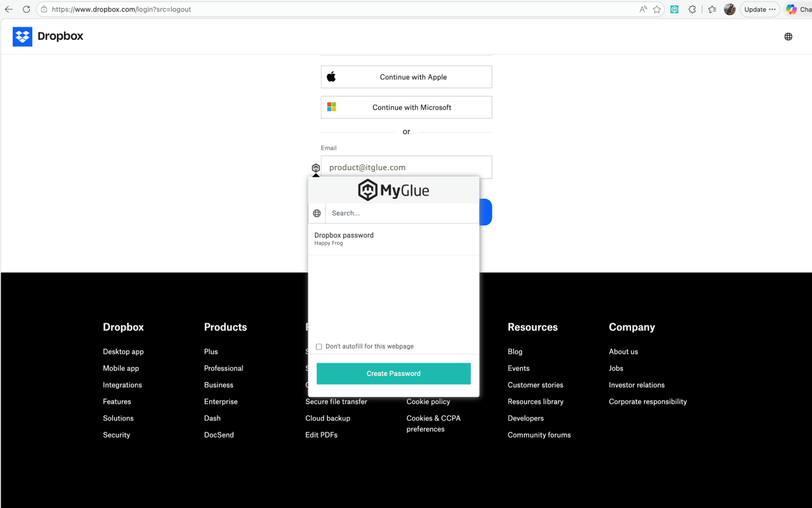Open the Professional plan link

click(x=223, y=368)
